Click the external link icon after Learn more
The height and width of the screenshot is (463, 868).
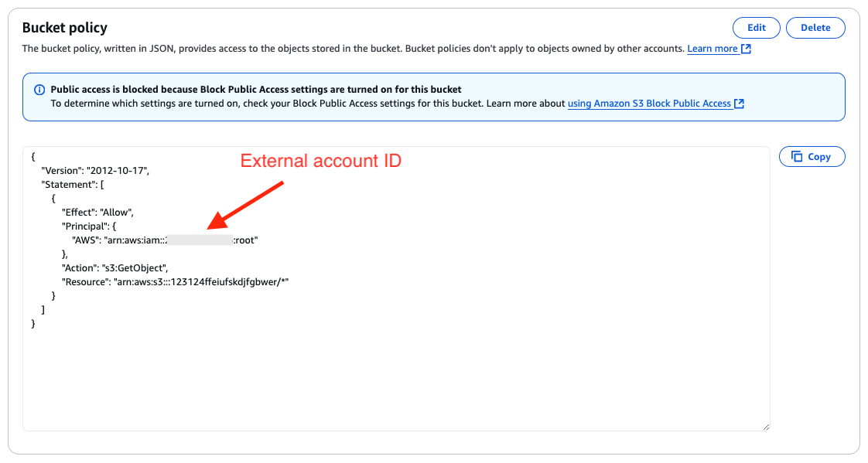click(x=744, y=48)
